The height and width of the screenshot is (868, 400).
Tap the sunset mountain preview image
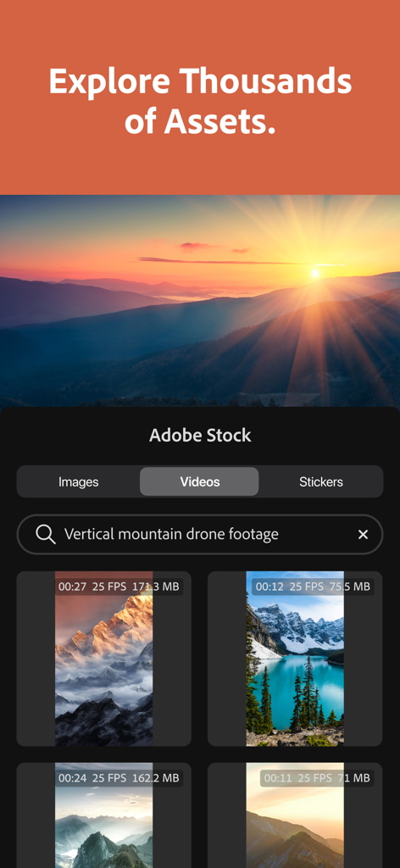coord(200,301)
